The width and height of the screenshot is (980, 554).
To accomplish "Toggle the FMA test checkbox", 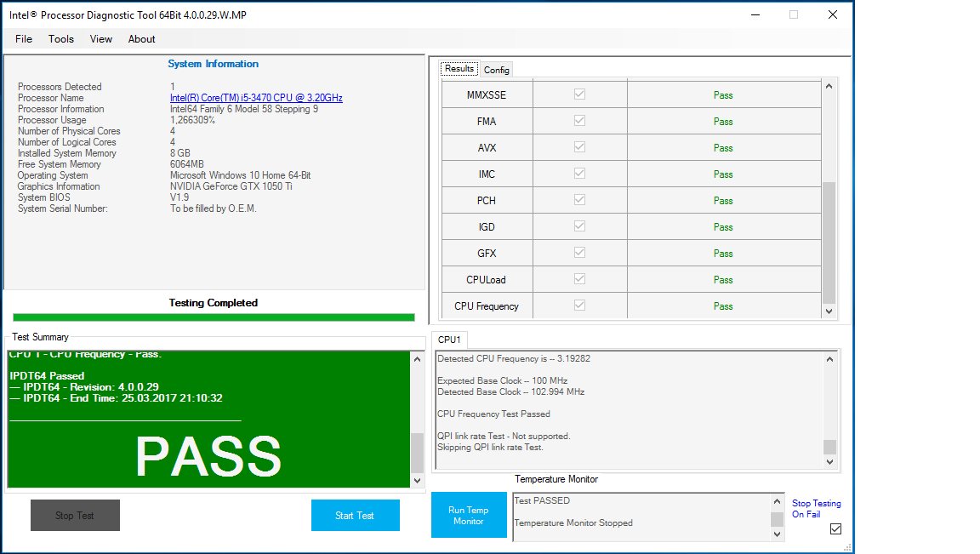I will pos(579,121).
